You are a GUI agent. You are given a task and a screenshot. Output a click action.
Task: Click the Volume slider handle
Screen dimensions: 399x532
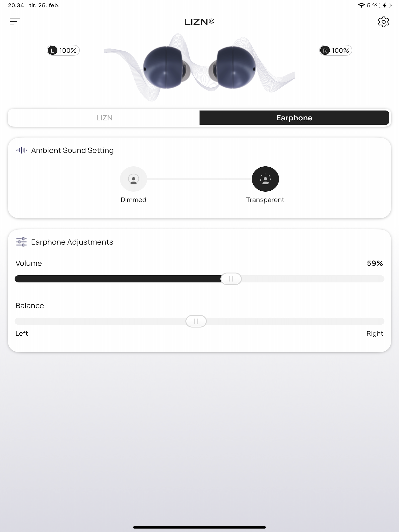231,279
